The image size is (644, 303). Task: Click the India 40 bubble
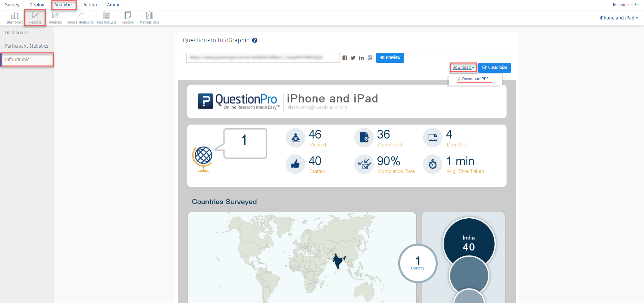pos(469,243)
